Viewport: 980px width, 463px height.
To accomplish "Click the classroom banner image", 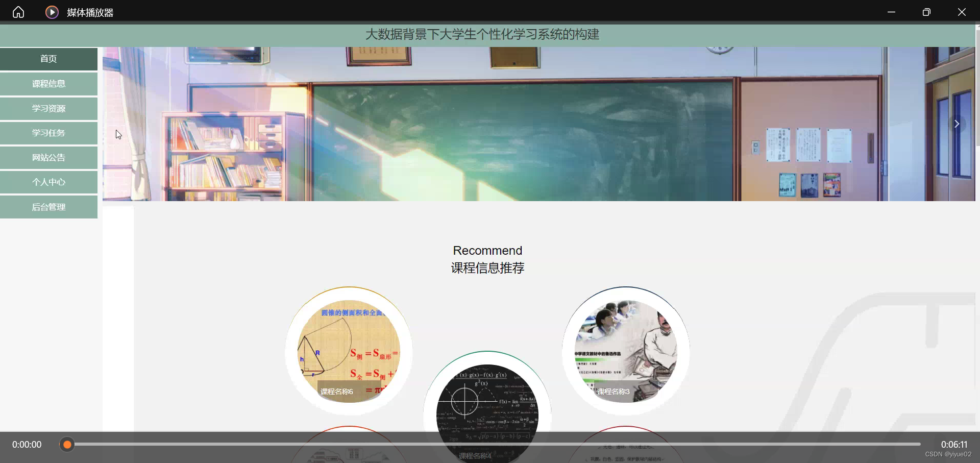I will (538, 124).
